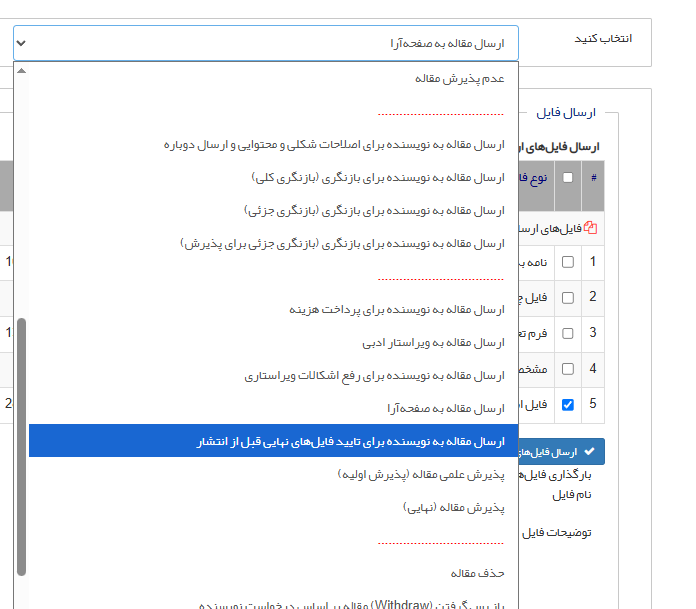Image resolution: width=696 pixels, height=609 pixels.
Task: Uncheck the checkbox in row 5
Action: pos(568,405)
